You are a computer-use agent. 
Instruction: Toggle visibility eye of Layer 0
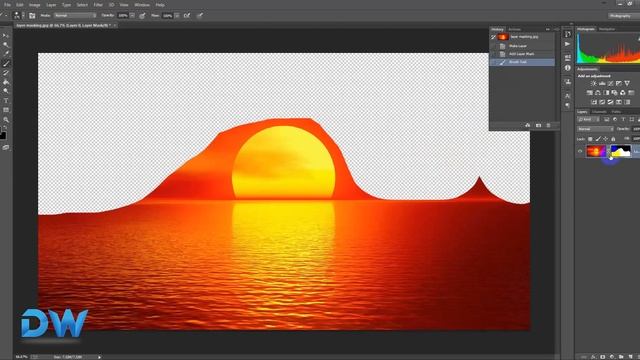pyautogui.click(x=580, y=151)
